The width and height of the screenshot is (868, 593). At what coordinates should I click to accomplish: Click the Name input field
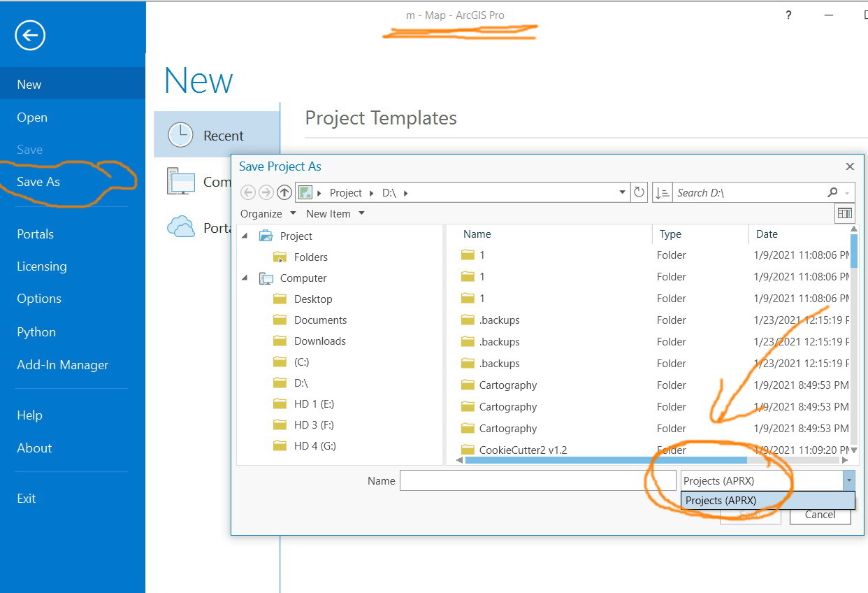click(x=528, y=480)
